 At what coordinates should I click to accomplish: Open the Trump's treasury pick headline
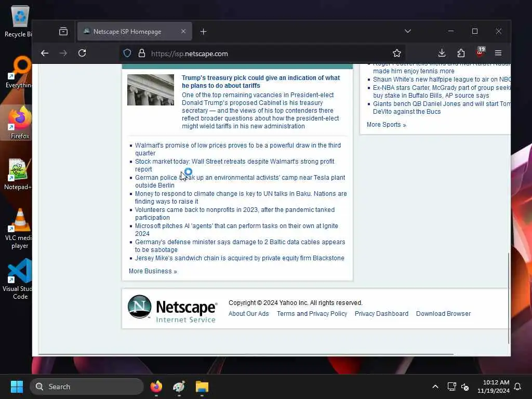click(261, 82)
